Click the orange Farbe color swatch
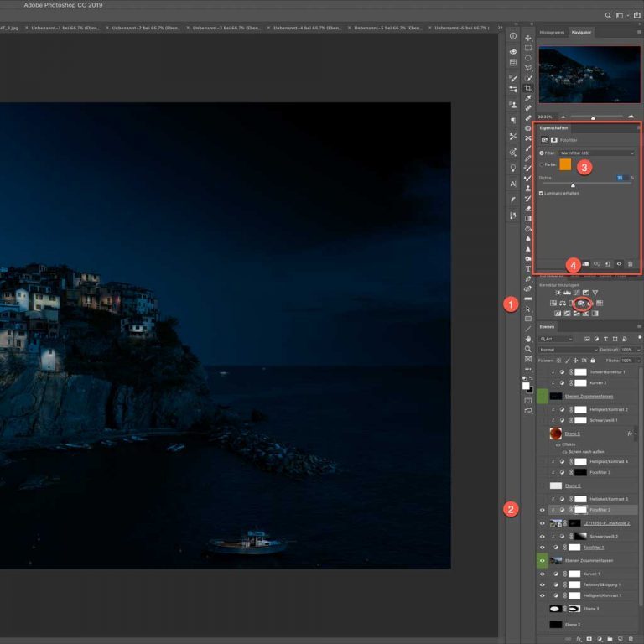This screenshot has height=644, width=644. coord(565,164)
